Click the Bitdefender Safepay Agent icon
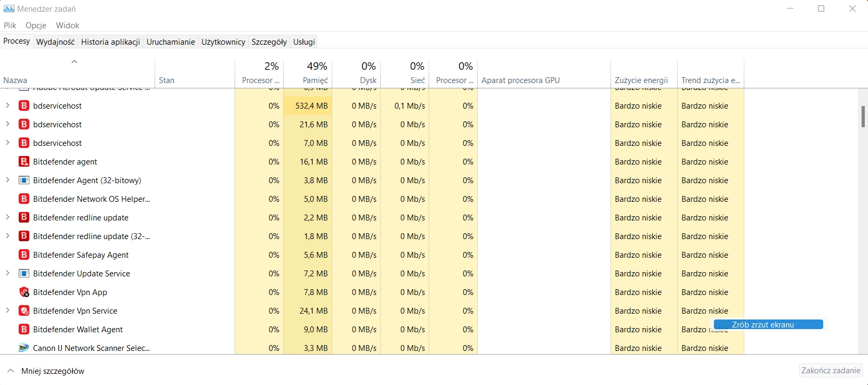The height and width of the screenshot is (385, 868). (x=24, y=255)
